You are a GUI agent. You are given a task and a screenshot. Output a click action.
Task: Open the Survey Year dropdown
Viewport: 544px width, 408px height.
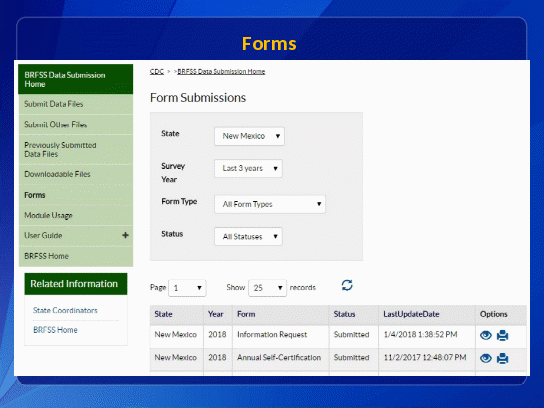pos(248,168)
